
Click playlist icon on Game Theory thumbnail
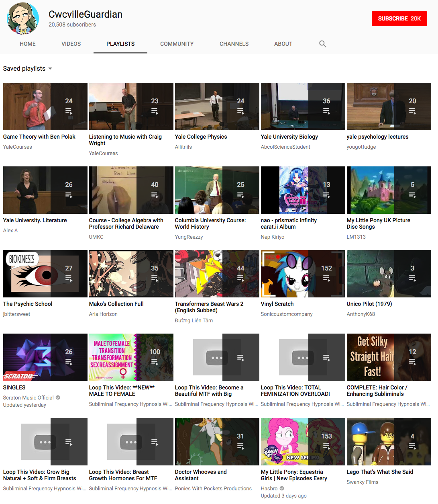[69, 111]
